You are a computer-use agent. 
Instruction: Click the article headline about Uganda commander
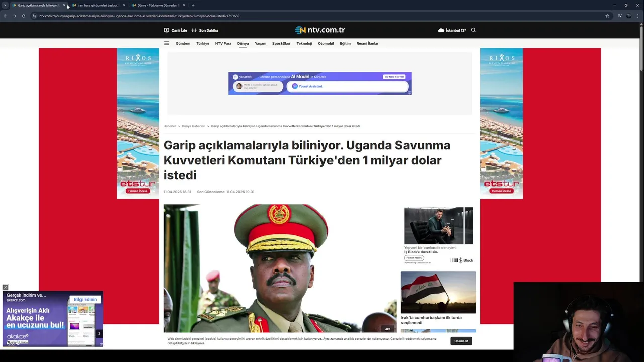click(306, 160)
